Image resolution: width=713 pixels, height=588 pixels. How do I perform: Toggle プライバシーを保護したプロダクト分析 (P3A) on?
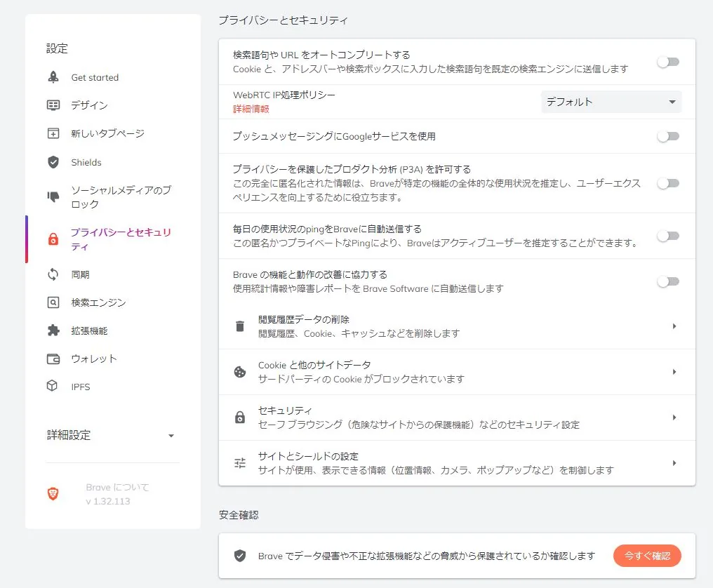pyautogui.click(x=667, y=182)
